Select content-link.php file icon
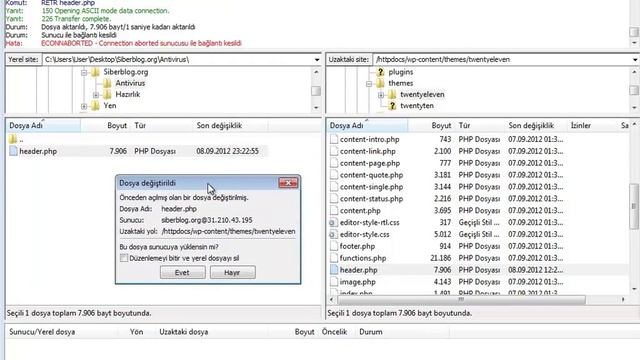Image resolution: width=640 pixels, height=360 pixels. coord(334,151)
